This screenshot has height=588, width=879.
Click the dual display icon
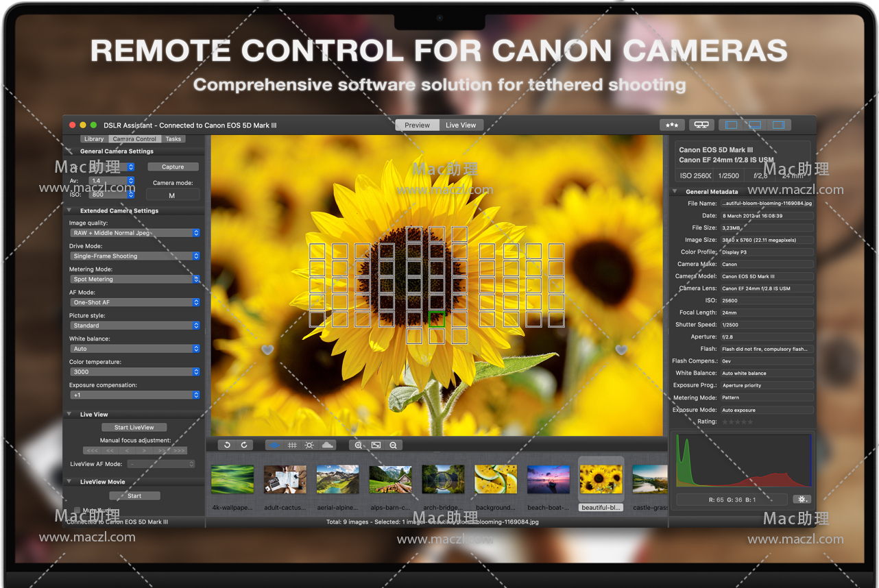click(x=701, y=125)
